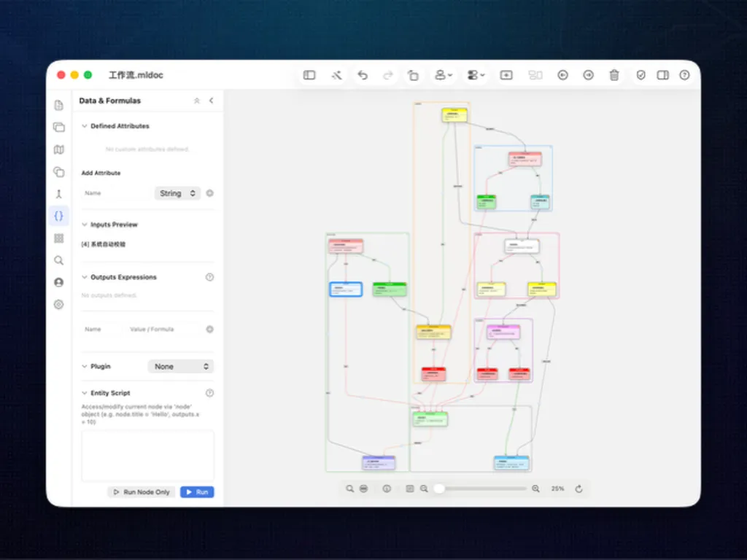
Task: Open help via question mark toolbar icon
Action: pos(684,75)
